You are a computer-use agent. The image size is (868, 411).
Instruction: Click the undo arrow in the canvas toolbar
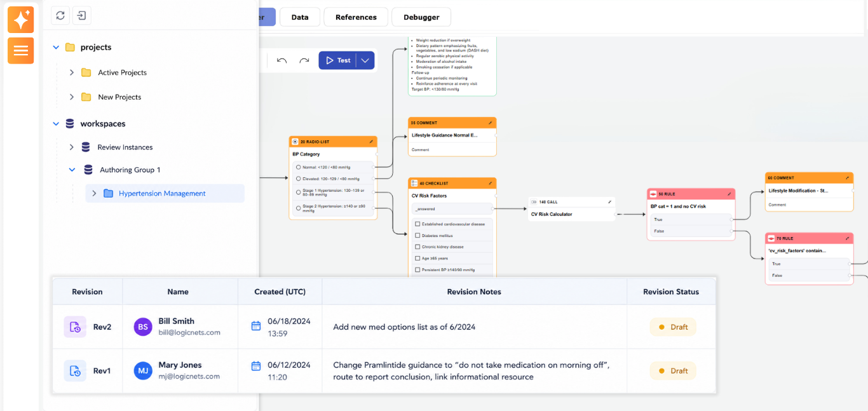click(282, 60)
